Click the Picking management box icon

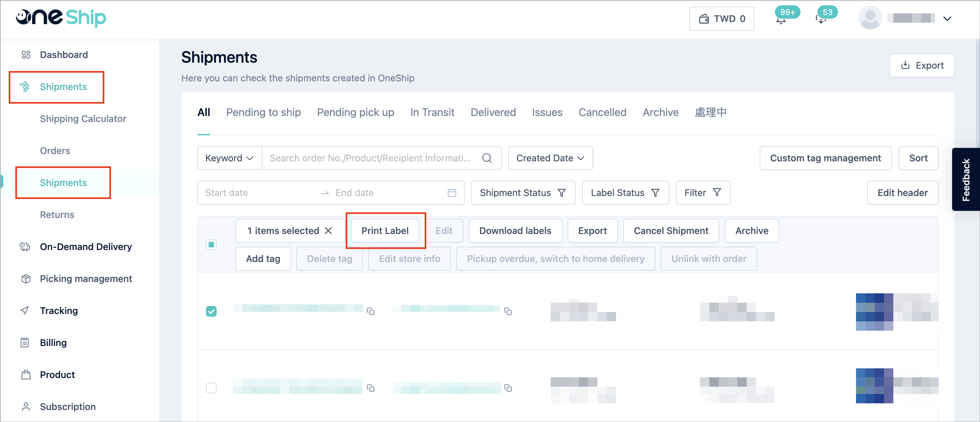tap(25, 279)
